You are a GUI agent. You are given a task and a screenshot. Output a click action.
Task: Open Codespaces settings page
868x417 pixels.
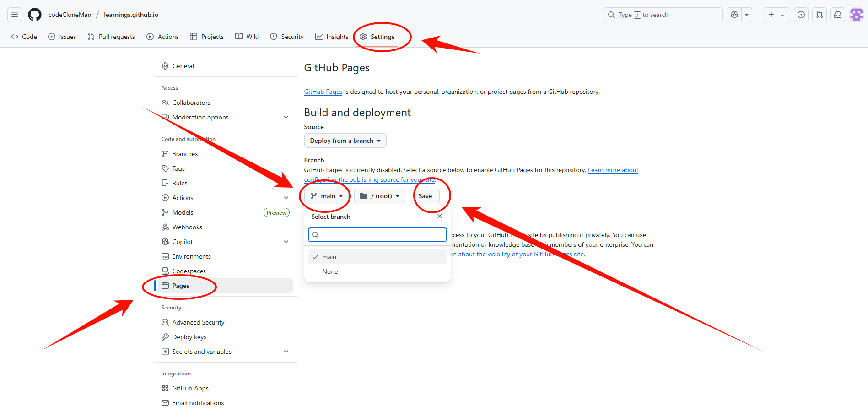pyautogui.click(x=225, y=271)
